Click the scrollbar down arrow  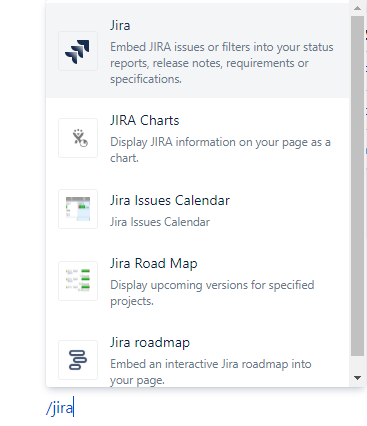click(357, 378)
